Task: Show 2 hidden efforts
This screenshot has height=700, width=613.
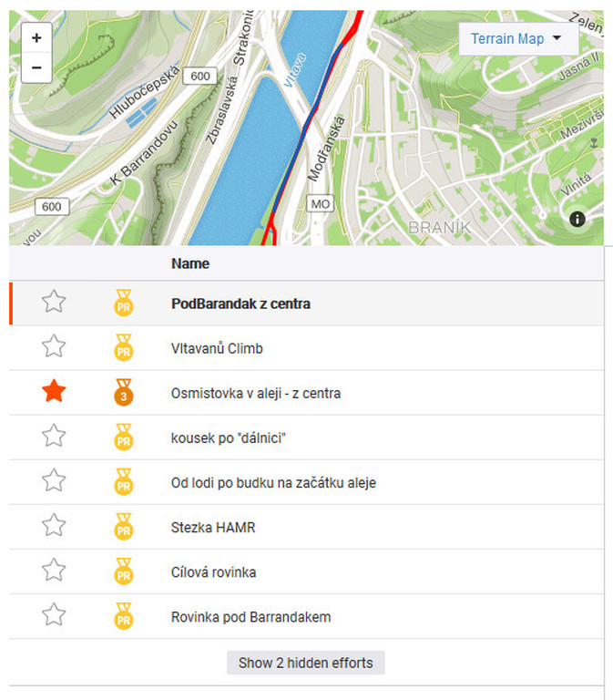Action: click(x=306, y=663)
